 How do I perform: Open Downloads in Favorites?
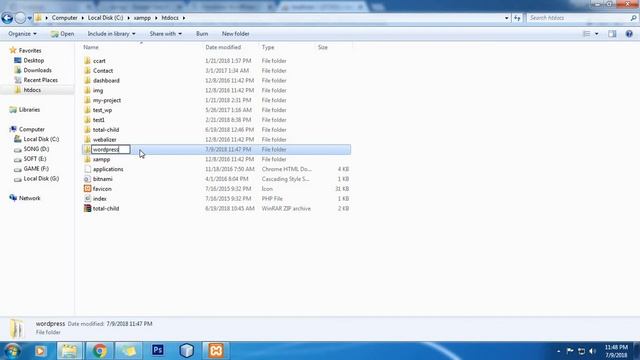tap(37, 70)
